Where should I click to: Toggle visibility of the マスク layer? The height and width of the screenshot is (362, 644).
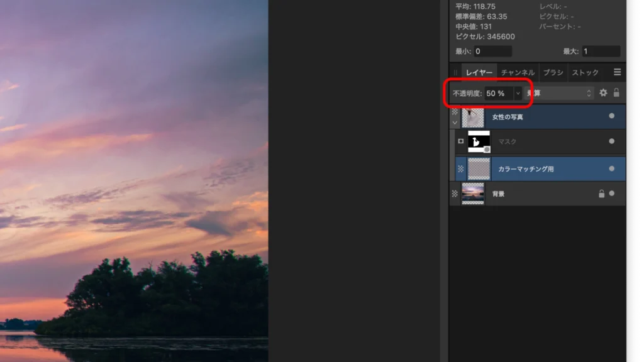(611, 141)
